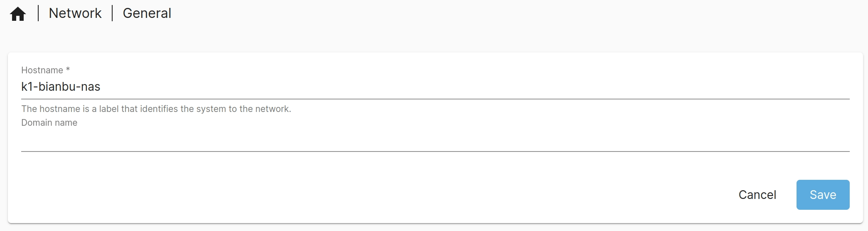Viewport: 868px width, 231px height.
Task: Click the divider between Network and General
Action: pyautogui.click(x=112, y=13)
